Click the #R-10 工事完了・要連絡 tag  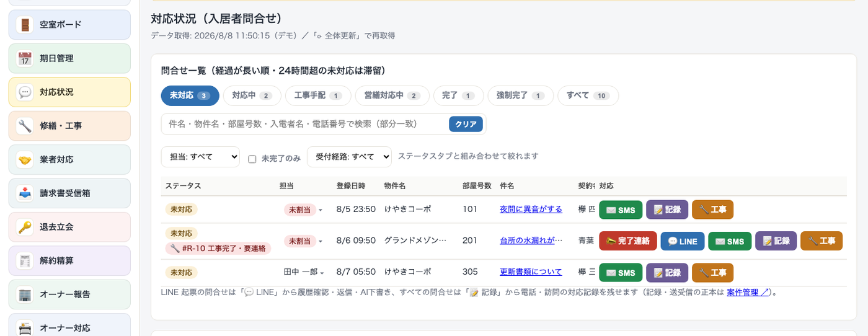pos(218,249)
